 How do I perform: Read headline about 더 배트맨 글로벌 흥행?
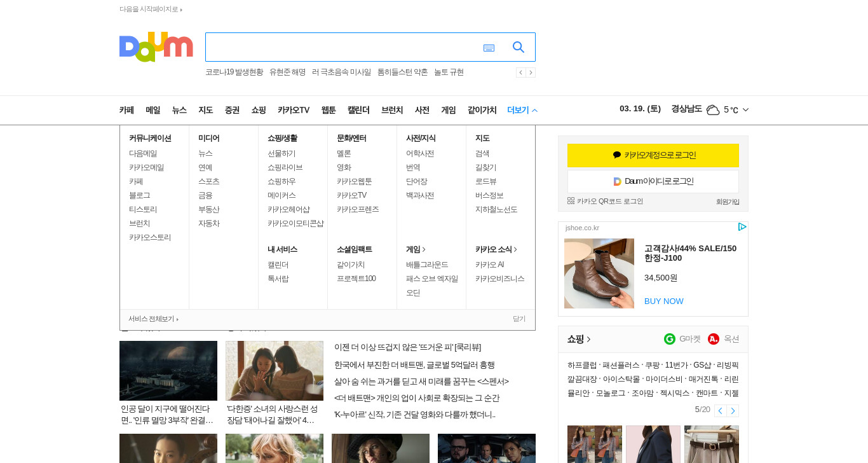click(414, 365)
